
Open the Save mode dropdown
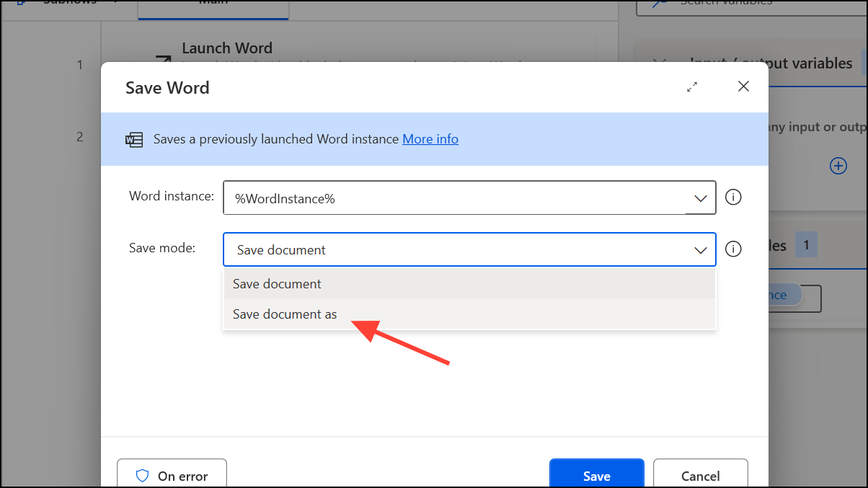click(469, 249)
